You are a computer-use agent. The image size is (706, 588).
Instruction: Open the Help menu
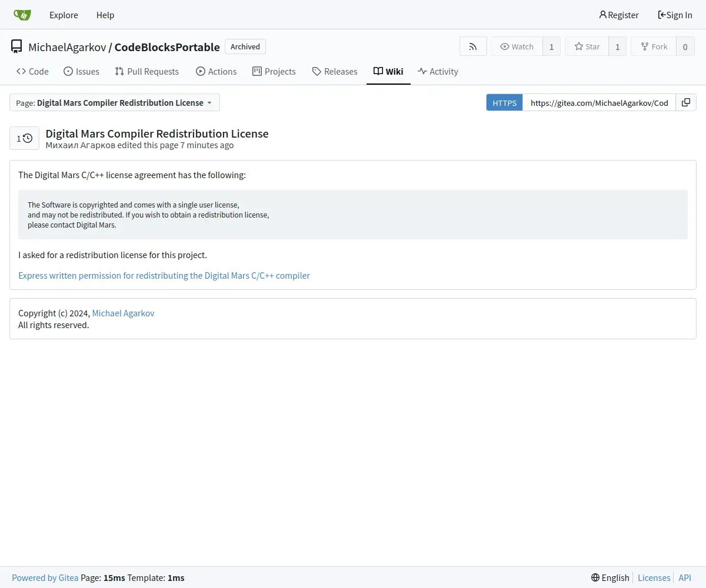pyautogui.click(x=105, y=15)
